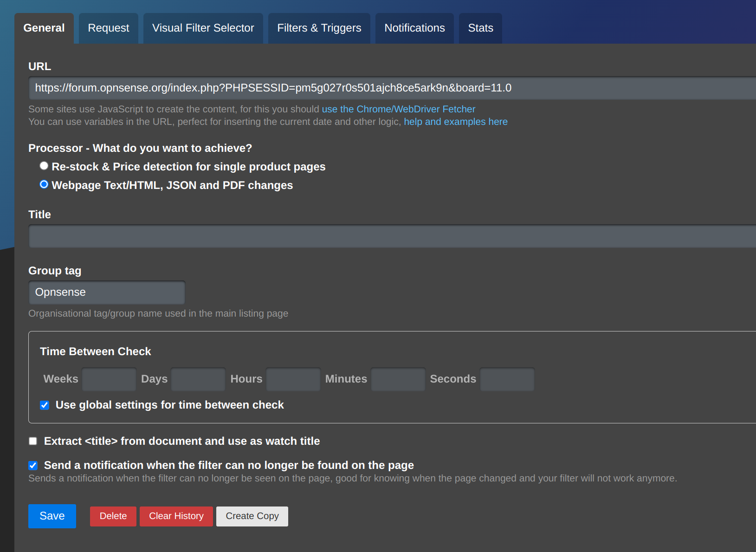View the Stats tab
This screenshot has width=756, height=552.
[x=480, y=28]
